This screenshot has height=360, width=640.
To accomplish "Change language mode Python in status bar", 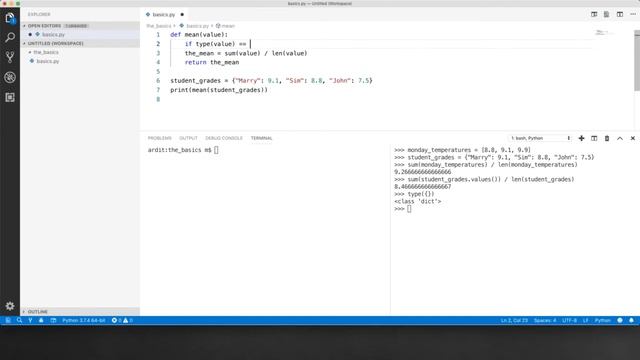I will [x=602, y=320].
